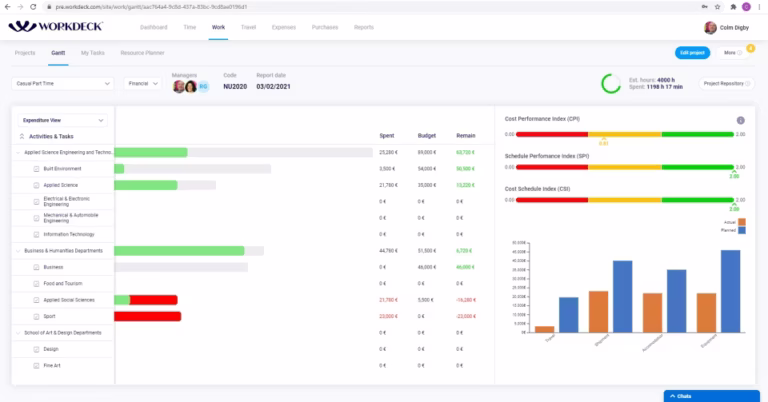Click the circular hours progress indicator
Screen dimensions: 768x402
[611, 84]
